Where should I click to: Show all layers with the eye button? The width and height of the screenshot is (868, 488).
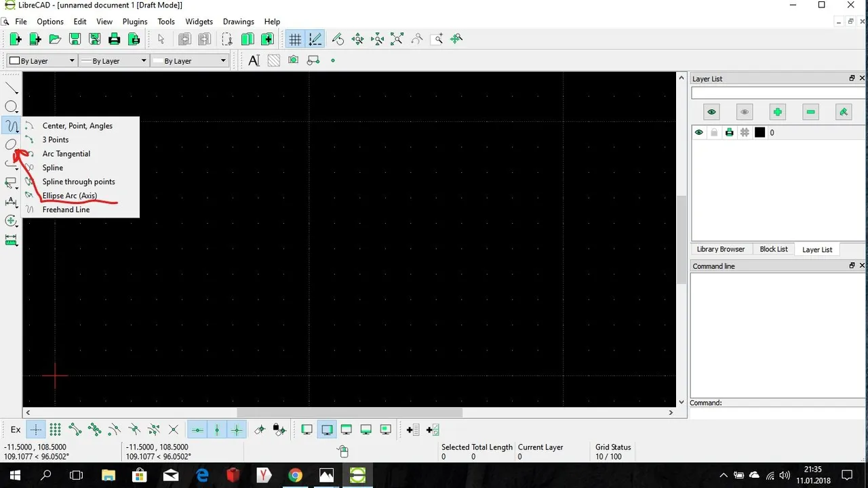tap(711, 112)
